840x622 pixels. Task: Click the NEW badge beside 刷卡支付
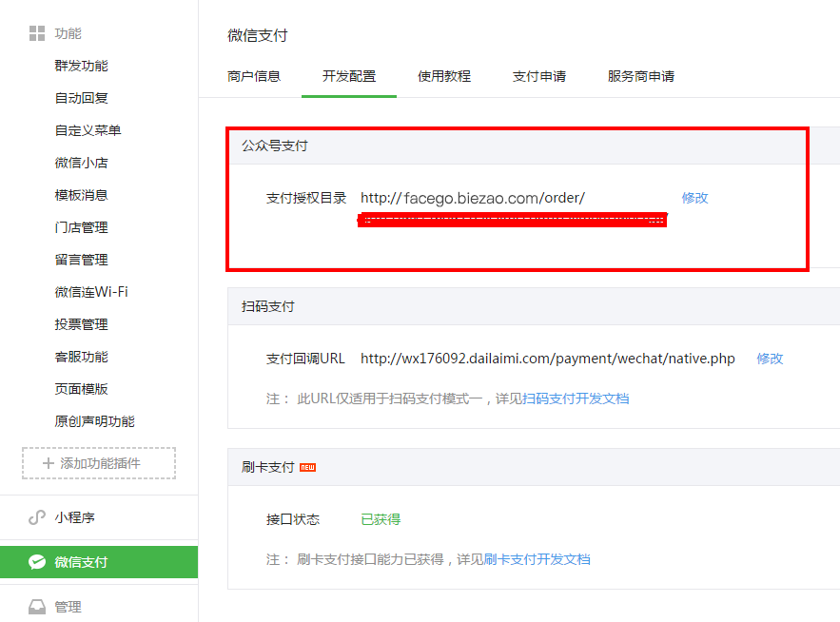tap(307, 467)
